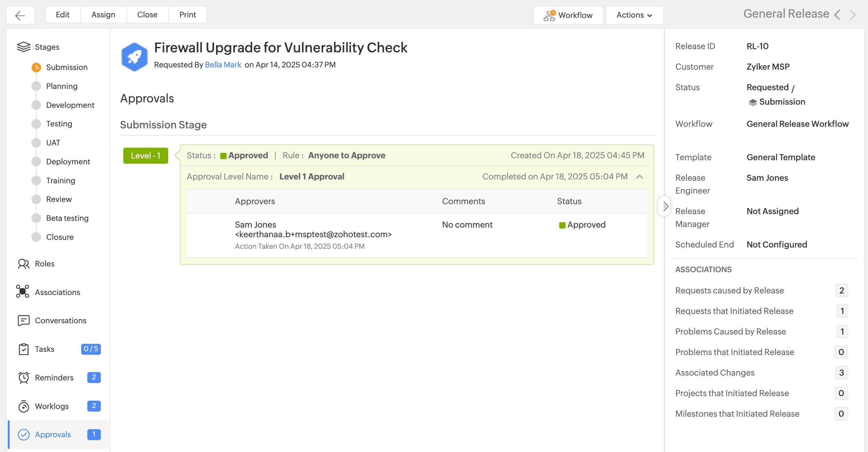Select the Planning stage
The width and height of the screenshot is (868, 452).
(62, 86)
